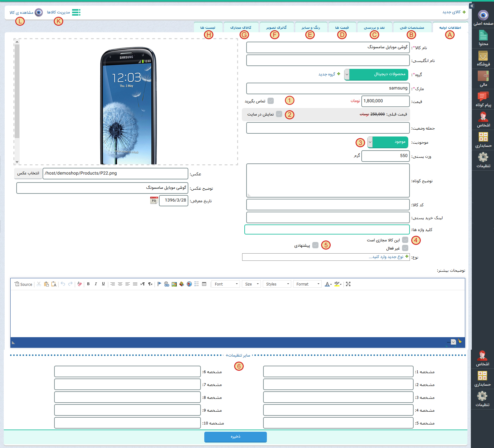Open the background highlight color picker
The width and height of the screenshot is (494, 448).
[x=338, y=284]
